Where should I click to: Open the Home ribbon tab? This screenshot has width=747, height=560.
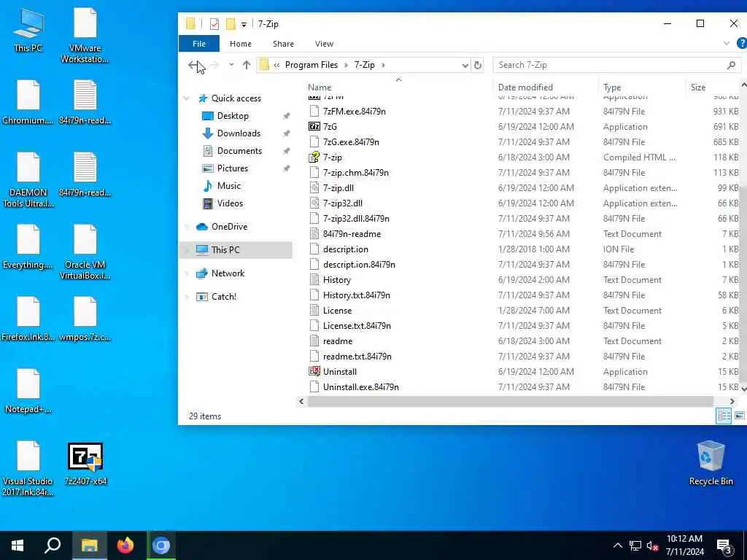pyautogui.click(x=241, y=43)
